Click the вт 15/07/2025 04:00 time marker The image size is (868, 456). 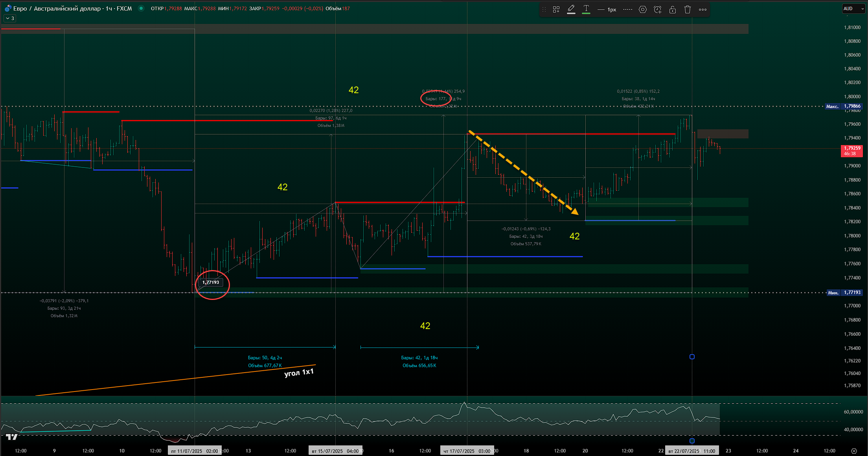[x=335, y=451]
